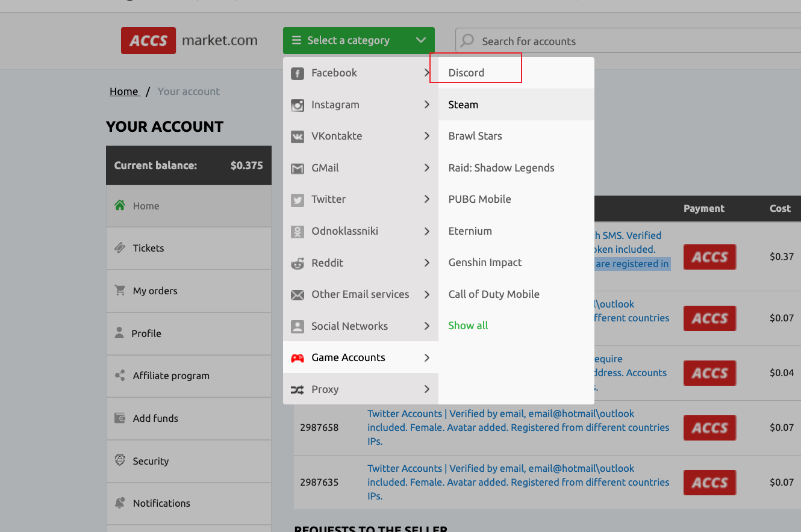
Task: Click the Facebook icon in category menu
Action: click(x=298, y=73)
